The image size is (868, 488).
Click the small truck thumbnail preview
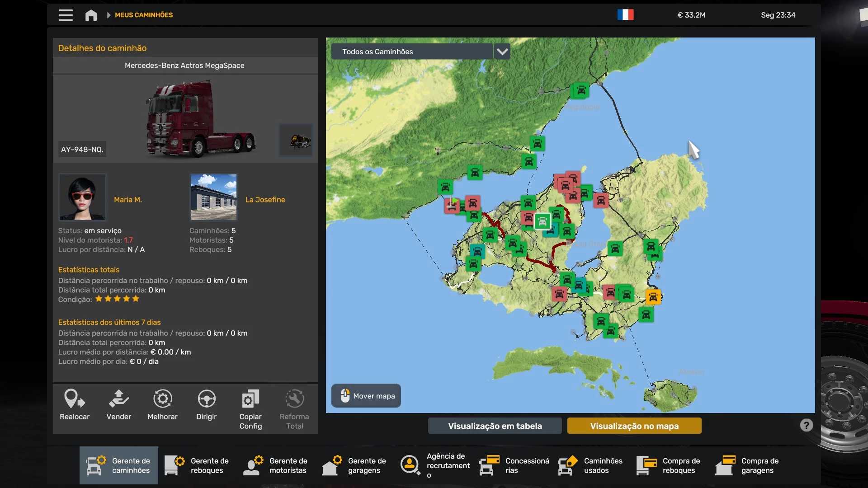296,140
